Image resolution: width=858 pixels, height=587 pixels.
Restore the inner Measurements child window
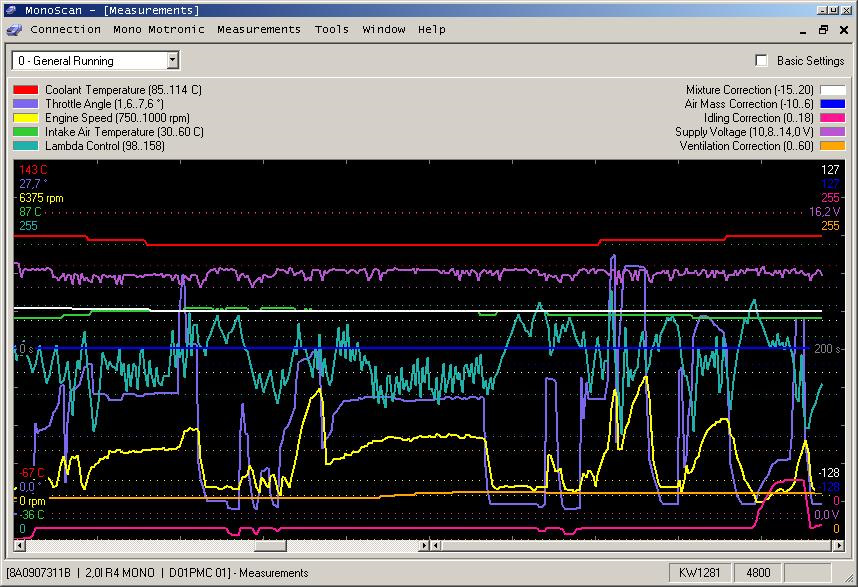[x=823, y=30]
